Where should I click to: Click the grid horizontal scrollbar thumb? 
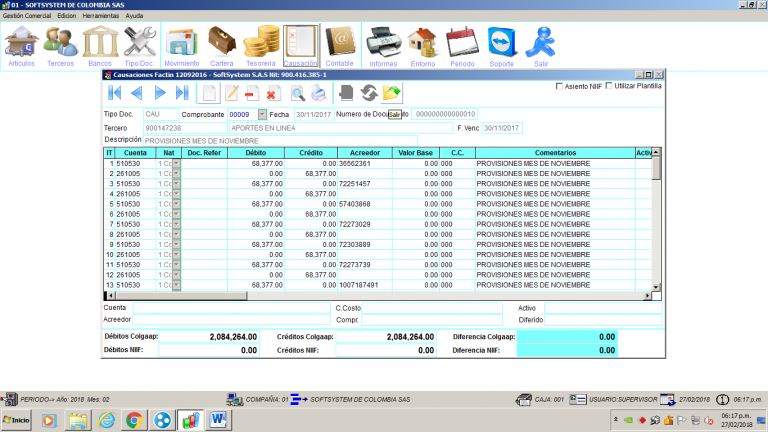[x=181, y=295]
